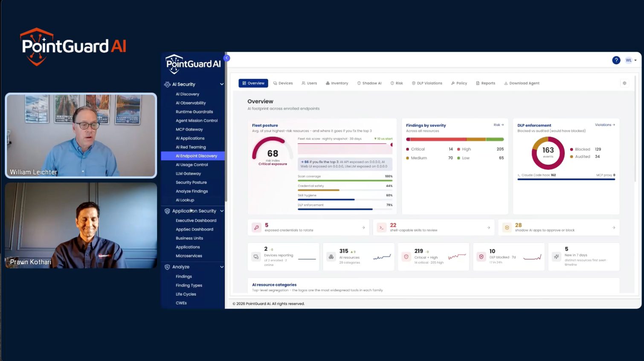Click the terminal icon on shell-capable skills card
644x361 pixels.
tap(382, 227)
